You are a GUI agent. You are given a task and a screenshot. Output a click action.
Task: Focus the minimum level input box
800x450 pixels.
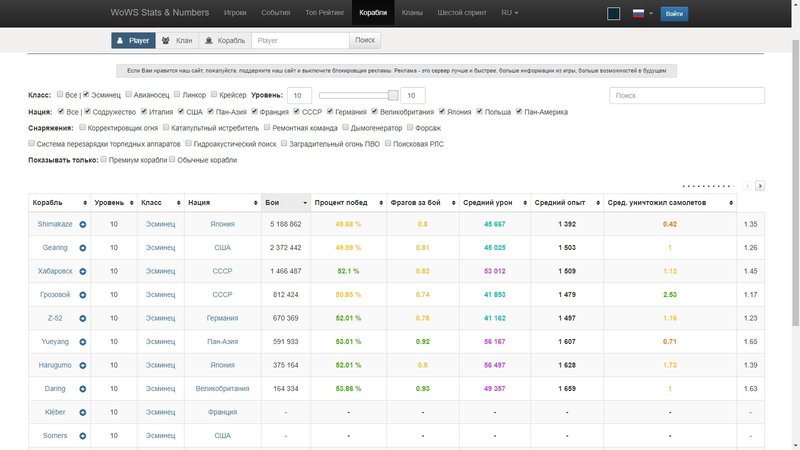[x=299, y=95]
